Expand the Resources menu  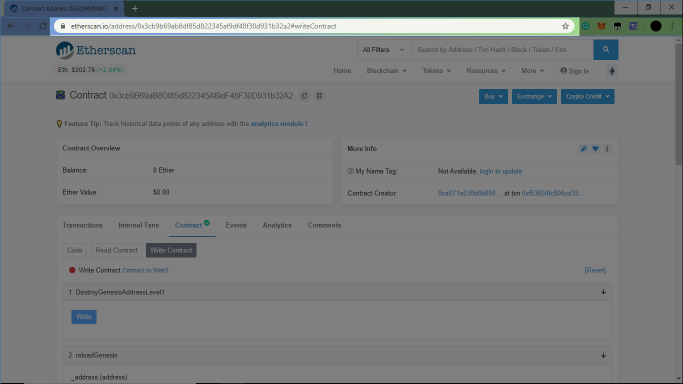(x=486, y=71)
